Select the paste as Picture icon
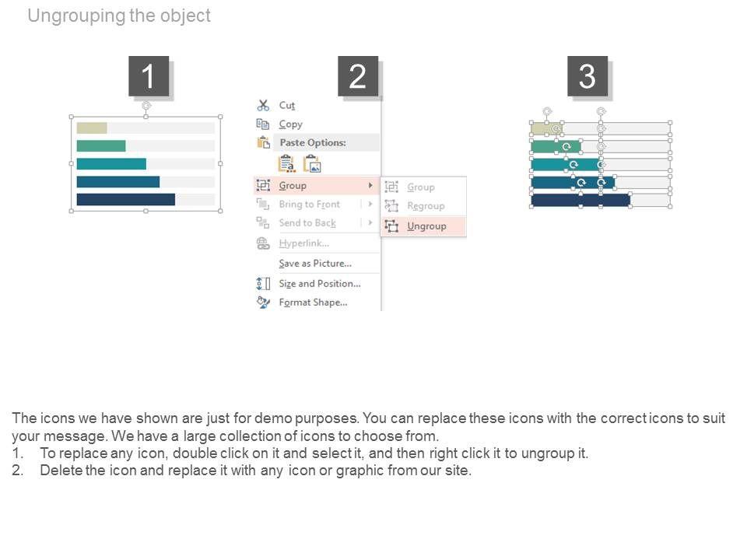747x560 pixels. pos(312,163)
